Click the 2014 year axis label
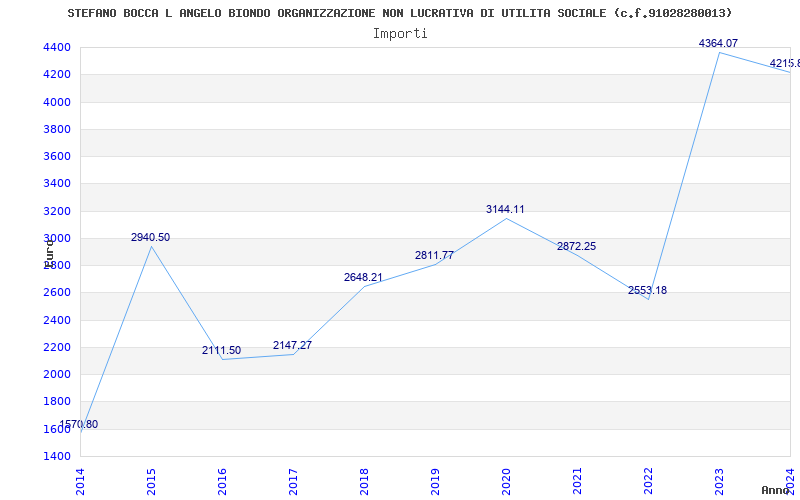 pyautogui.click(x=80, y=482)
